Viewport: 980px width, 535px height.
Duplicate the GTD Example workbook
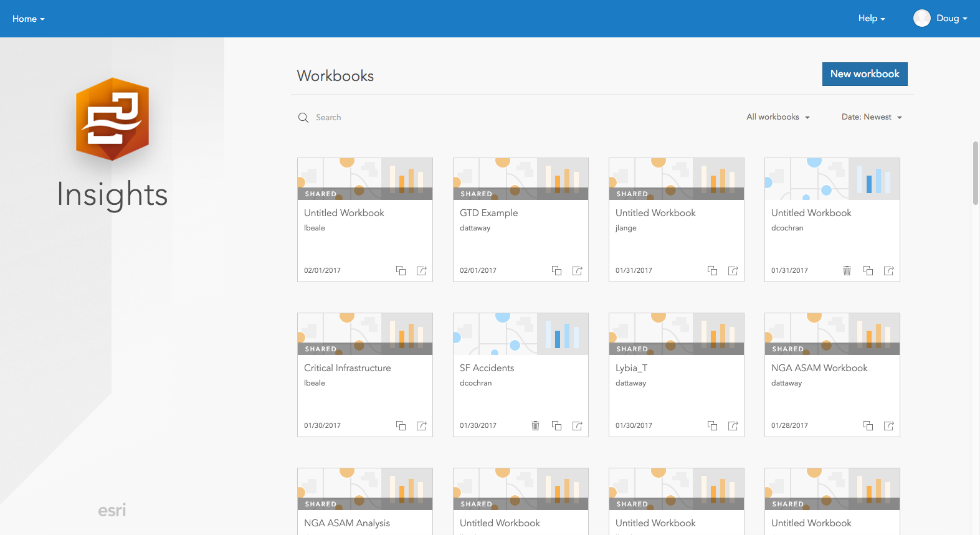556,270
